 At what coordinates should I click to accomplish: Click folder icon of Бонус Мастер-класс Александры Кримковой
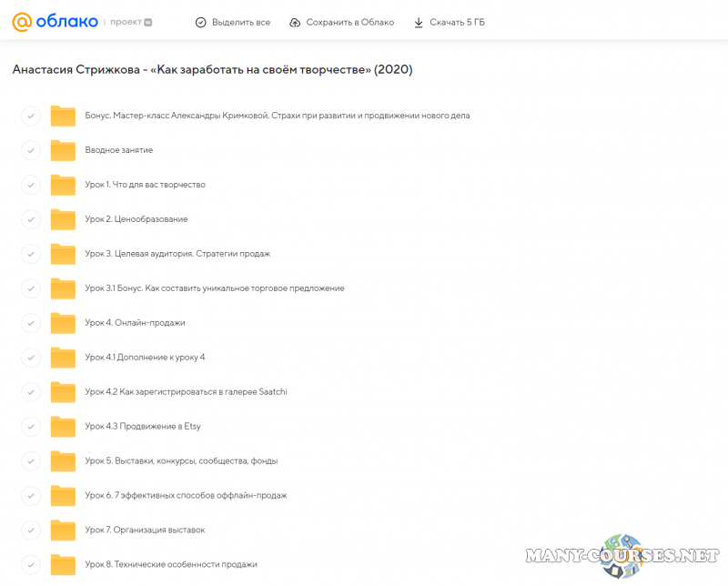(x=63, y=116)
